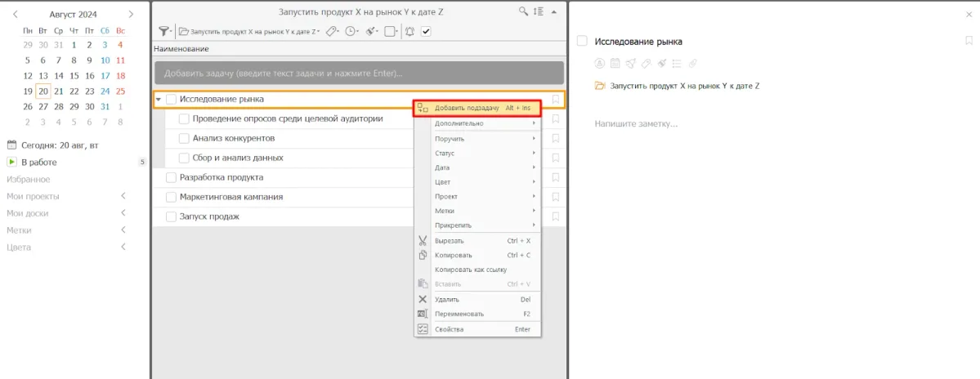This screenshot has width=980, height=379.
Task: Open the project selector dropdown in toolbar
Action: click(x=249, y=31)
